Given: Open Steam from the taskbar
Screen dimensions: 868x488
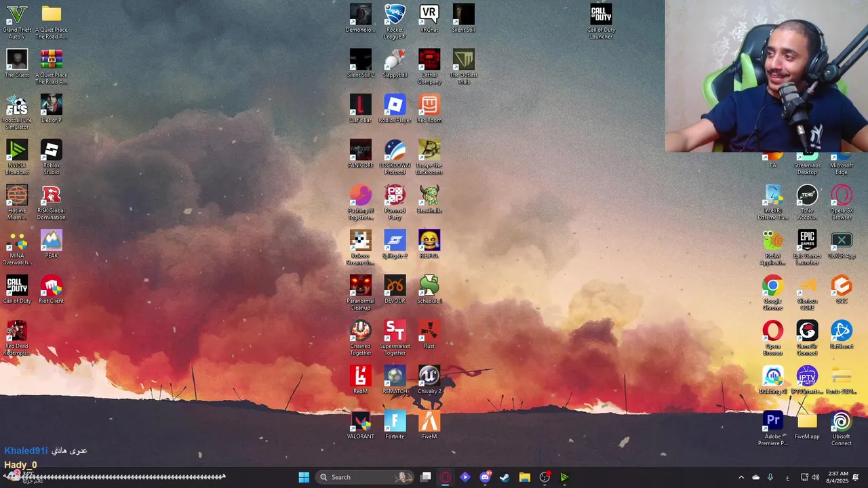Looking at the screenshot, I should [505, 477].
